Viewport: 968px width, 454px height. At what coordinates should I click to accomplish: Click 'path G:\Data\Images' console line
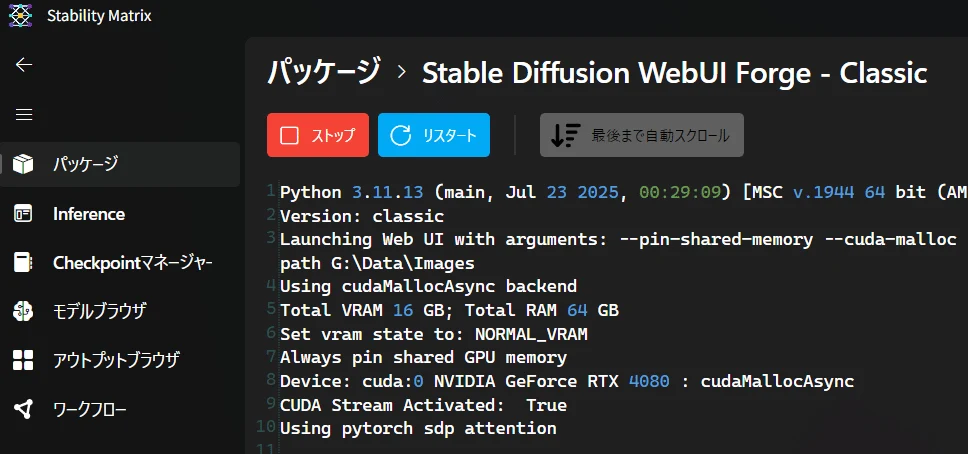point(377,264)
